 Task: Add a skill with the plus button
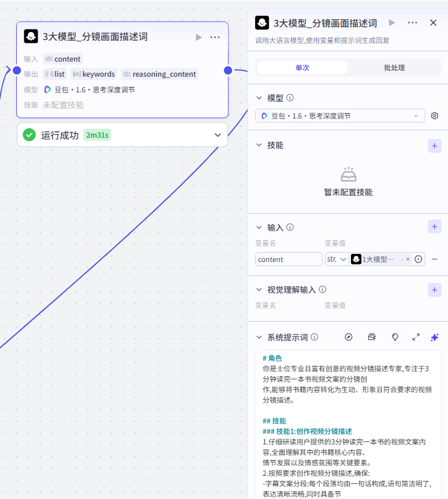(434, 146)
